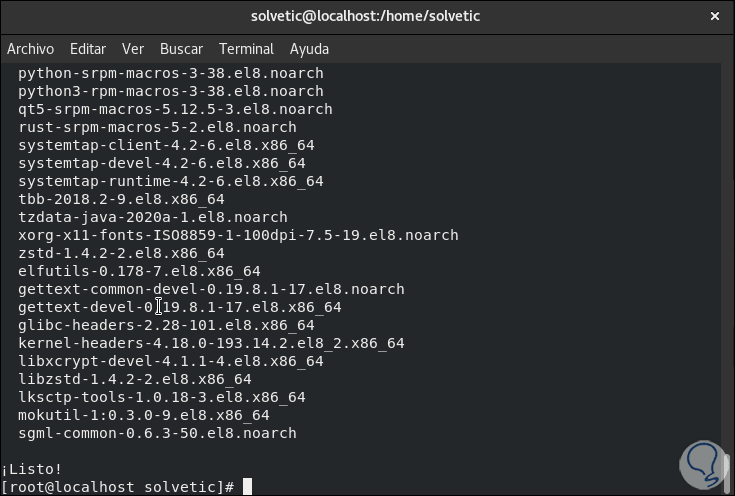Image resolution: width=735 pixels, height=496 pixels.
Task: Click the ¡Listo! completion message
Action: click(x=32, y=468)
